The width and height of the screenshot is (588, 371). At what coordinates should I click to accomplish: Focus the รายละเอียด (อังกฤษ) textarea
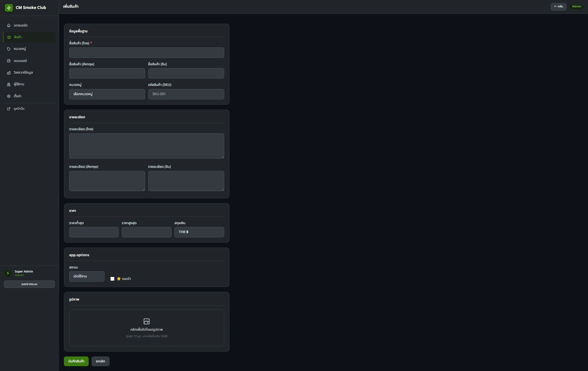(107, 181)
